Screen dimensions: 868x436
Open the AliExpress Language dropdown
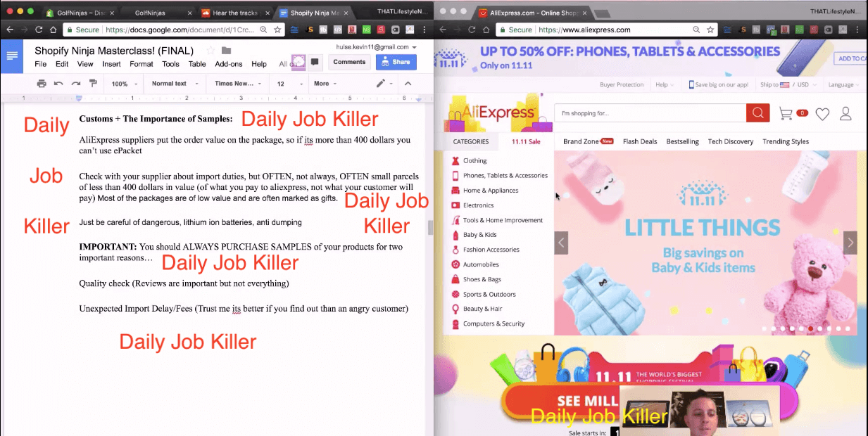click(843, 85)
